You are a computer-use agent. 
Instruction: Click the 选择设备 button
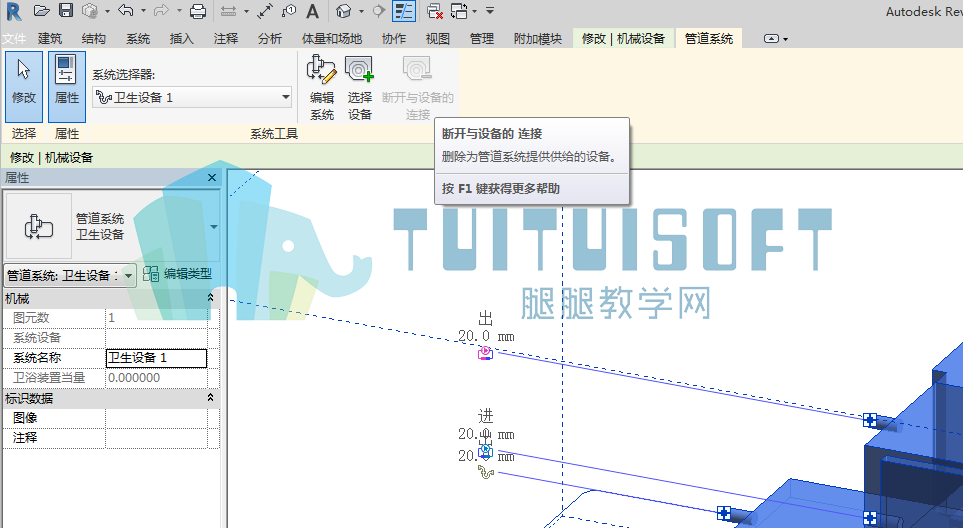point(359,88)
